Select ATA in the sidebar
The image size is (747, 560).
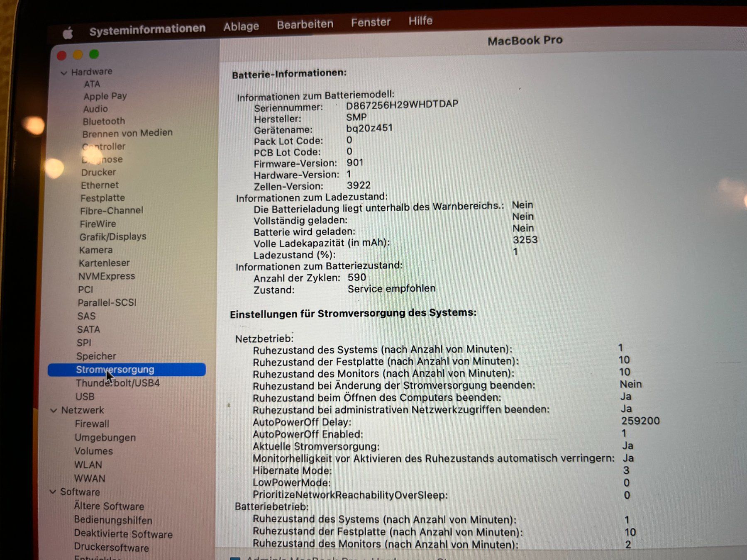click(x=92, y=84)
